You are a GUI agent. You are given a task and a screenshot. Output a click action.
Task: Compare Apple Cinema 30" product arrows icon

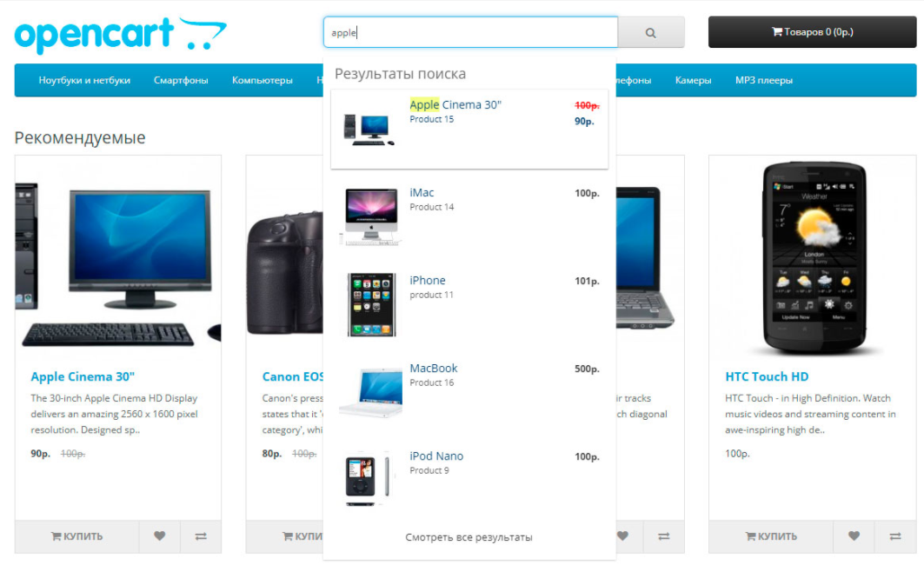point(201,536)
